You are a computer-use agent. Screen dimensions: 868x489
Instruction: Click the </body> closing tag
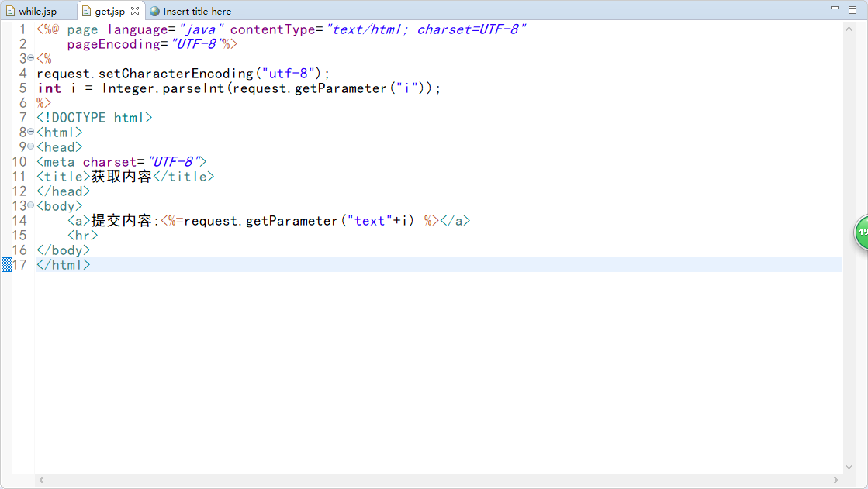tap(63, 250)
